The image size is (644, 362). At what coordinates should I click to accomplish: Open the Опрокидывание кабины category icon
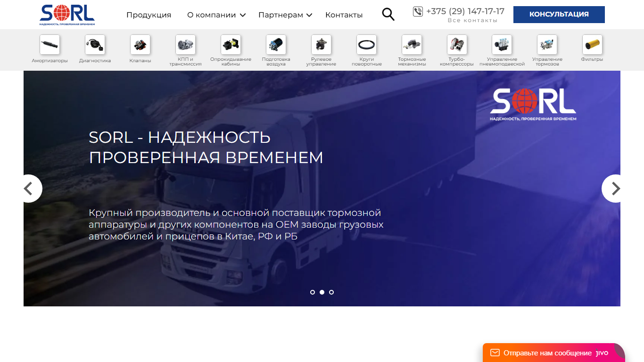231,45
